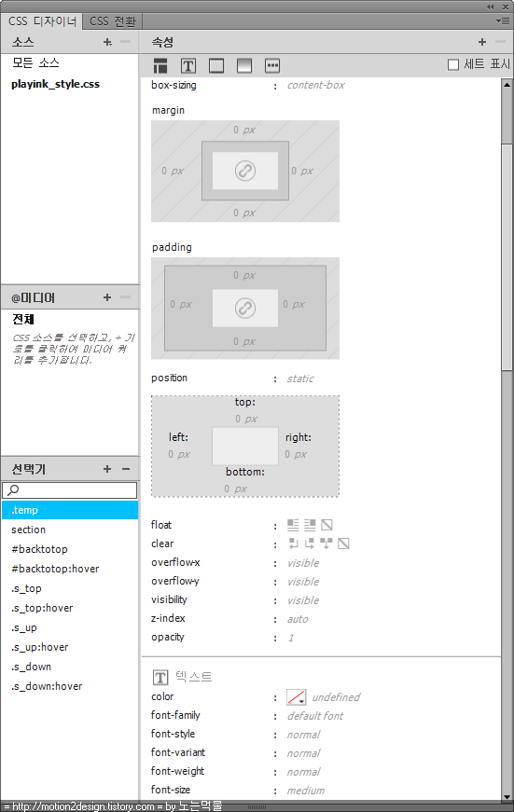
Task: Select the More properties category icon
Action: [272, 66]
